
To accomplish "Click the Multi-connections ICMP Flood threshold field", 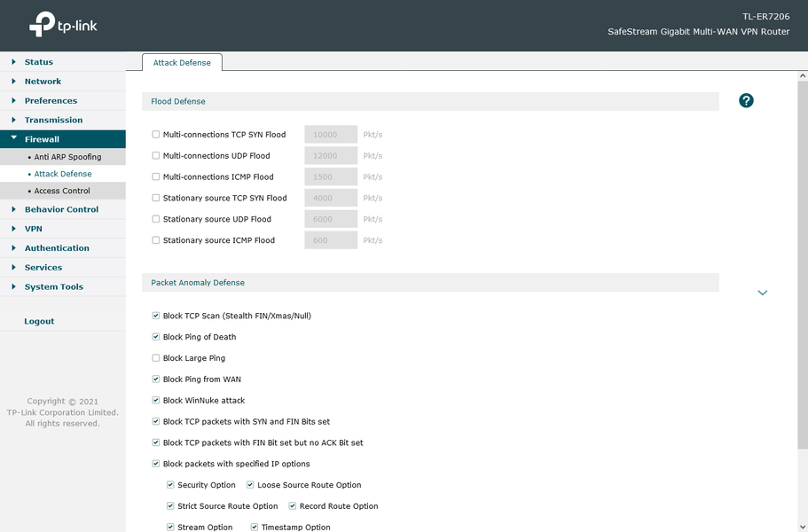I will pyautogui.click(x=331, y=176).
